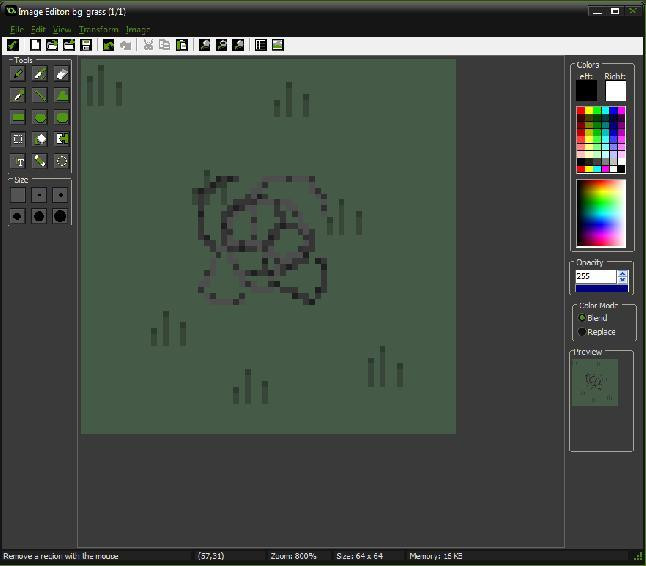Viewport: 646px width, 566px height.
Task: Select the Blend color mode
Action: (x=593, y=318)
